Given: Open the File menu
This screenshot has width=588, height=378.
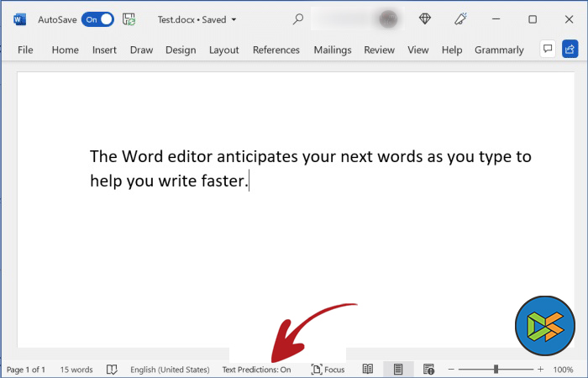Looking at the screenshot, I should tap(25, 50).
